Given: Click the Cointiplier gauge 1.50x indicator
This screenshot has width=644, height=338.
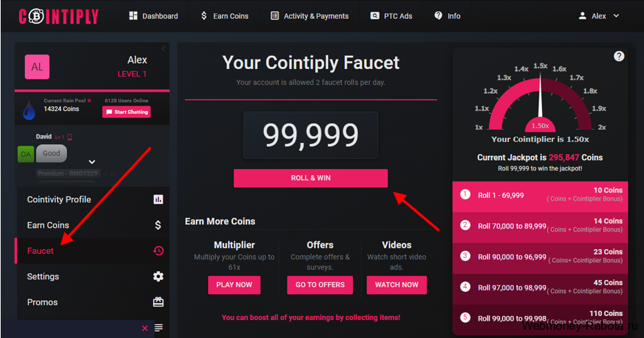Looking at the screenshot, I should point(540,125).
